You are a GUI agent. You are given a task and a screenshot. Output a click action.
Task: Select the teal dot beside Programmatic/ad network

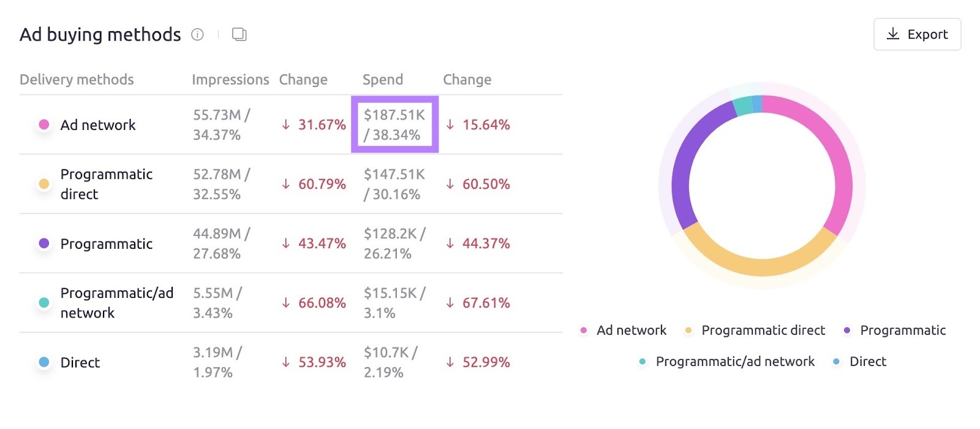pos(43,302)
